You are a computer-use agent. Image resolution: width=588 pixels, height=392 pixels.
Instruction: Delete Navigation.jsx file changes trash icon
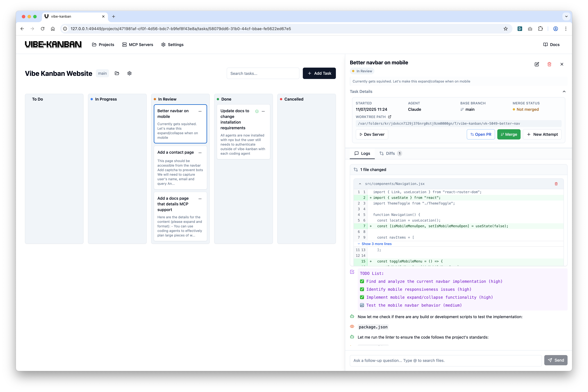click(556, 184)
